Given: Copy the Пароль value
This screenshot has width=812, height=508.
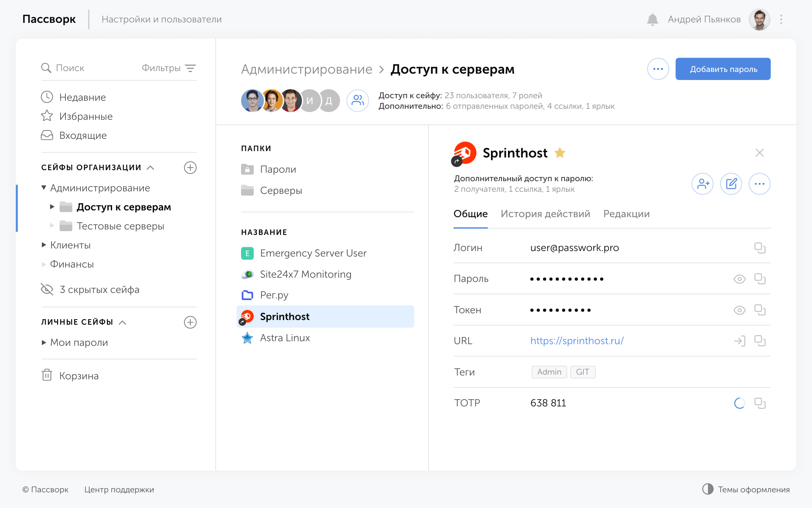Looking at the screenshot, I should click(760, 279).
